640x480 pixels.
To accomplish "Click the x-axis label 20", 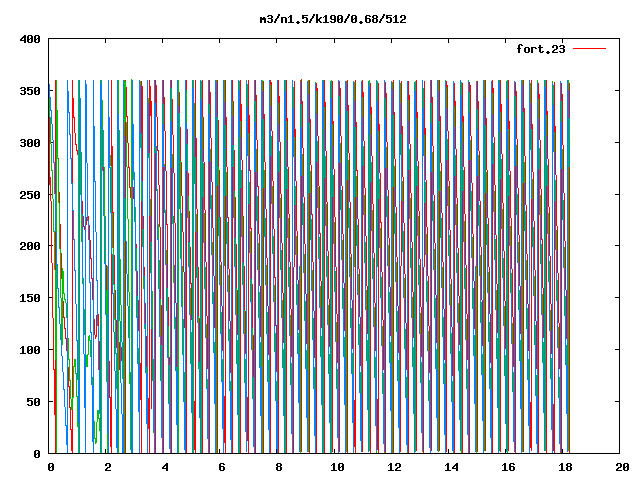I will pyautogui.click(x=622, y=467).
